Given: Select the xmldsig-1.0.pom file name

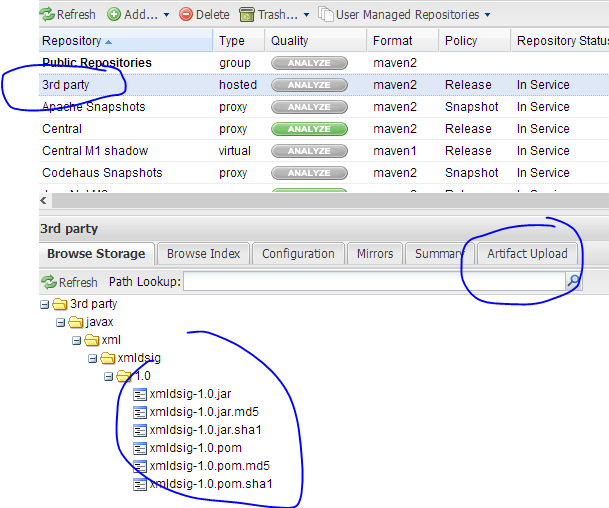Looking at the screenshot, I should point(196,448).
